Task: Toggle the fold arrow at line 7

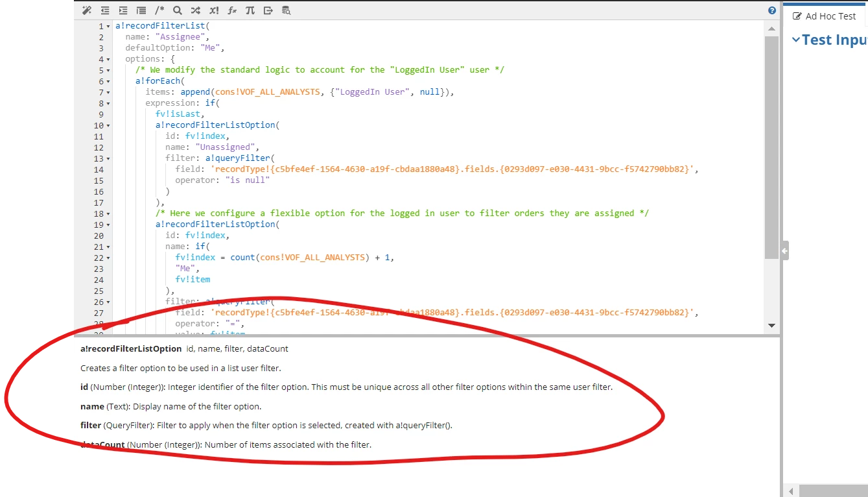Action: (108, 93)
